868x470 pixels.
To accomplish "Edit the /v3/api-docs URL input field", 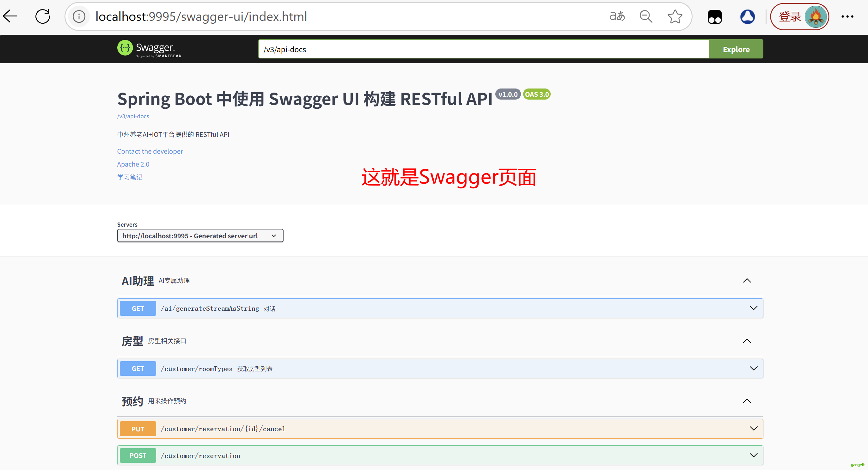I will (484, 49).
